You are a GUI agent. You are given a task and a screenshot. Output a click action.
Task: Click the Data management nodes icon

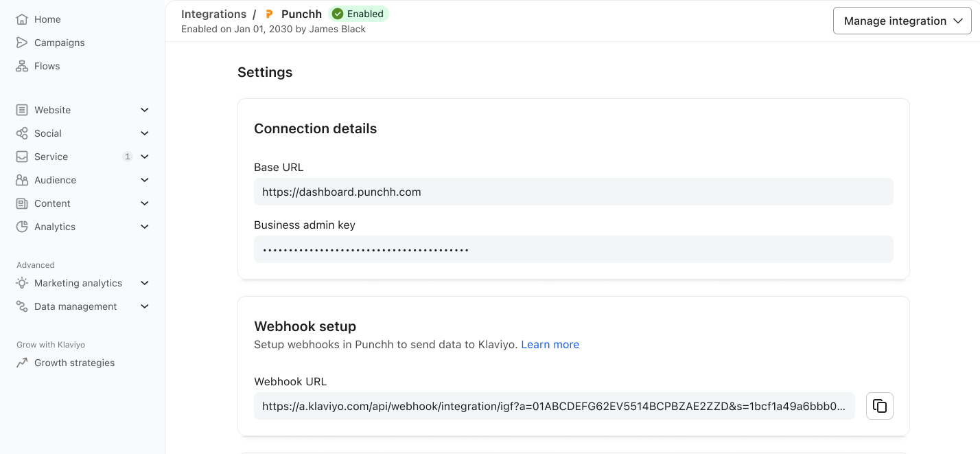23,306
